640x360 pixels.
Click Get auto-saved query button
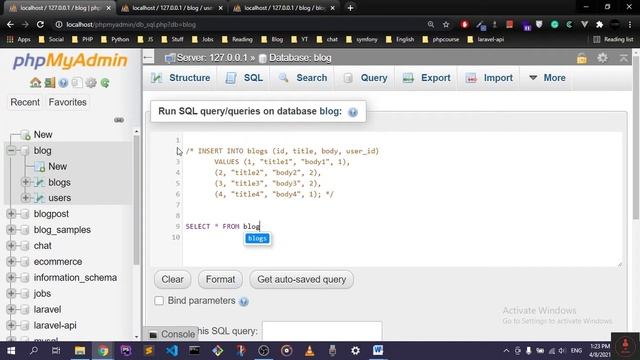302,280
